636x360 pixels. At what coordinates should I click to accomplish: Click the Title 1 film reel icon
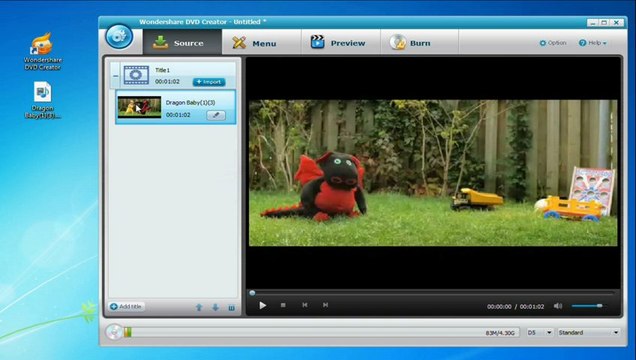click(136, 75)
